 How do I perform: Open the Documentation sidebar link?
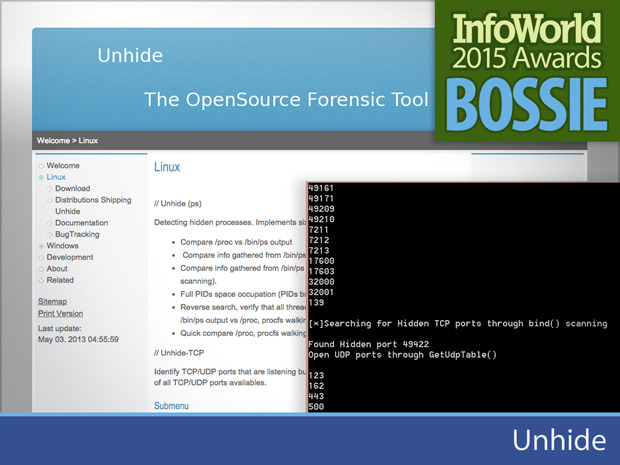(81, 223)
